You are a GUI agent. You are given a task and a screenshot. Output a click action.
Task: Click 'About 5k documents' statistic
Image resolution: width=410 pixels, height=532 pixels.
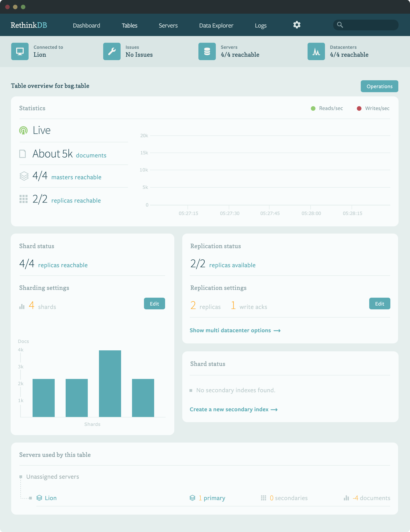pos(69,154)
